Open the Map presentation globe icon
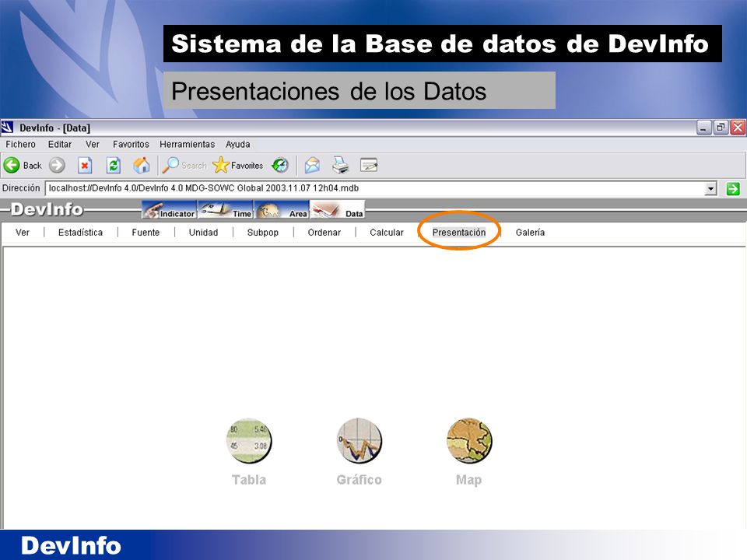The height and width of the screenshot is (560, 747). 469,440
